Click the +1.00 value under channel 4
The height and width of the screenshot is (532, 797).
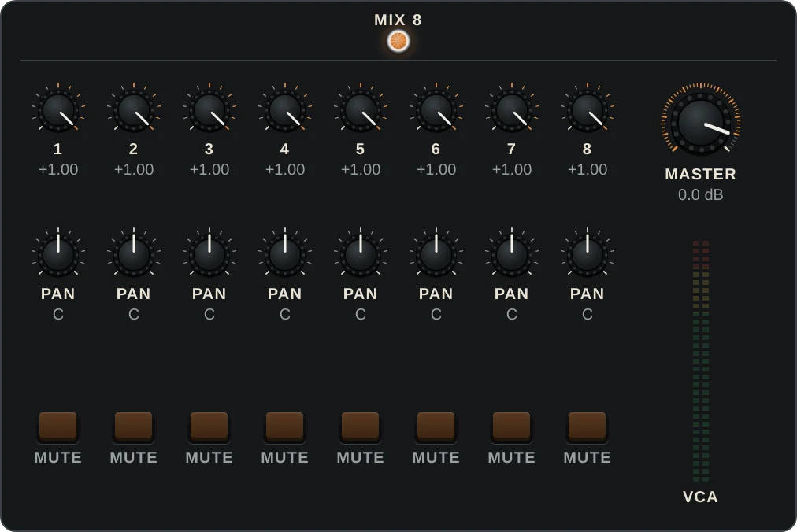(x=284, y=169)
